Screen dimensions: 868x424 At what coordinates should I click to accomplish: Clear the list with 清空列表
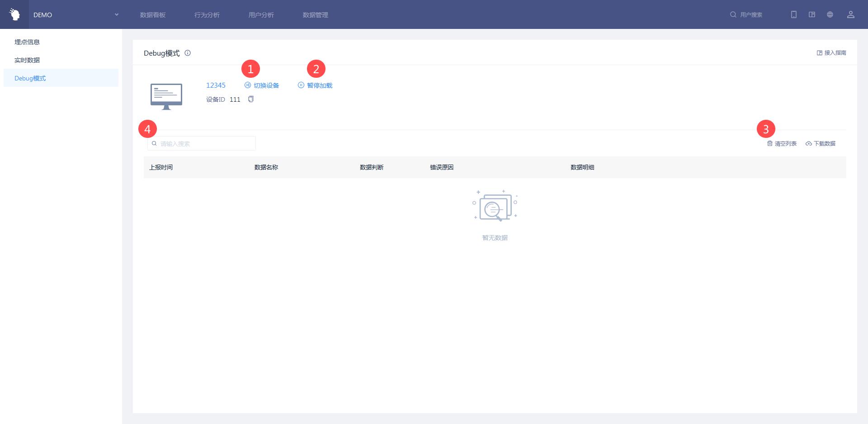click(782, 144)
